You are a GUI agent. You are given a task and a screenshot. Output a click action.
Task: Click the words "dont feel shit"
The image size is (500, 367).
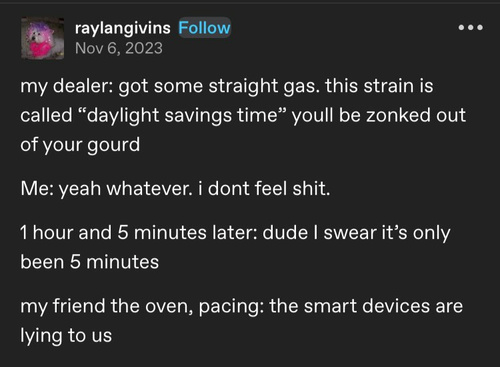click(269, 189)
